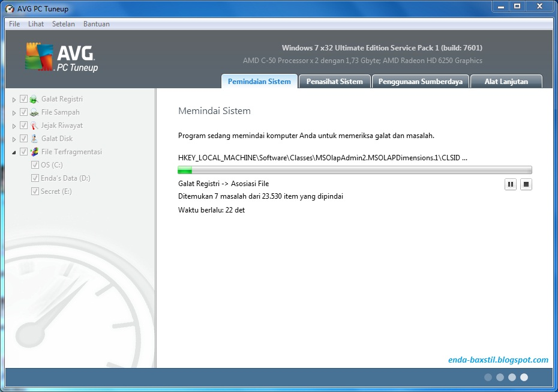This screenshot has height=392, width=558.
Task: Toggle the File Sampah checkbox
Action: click(23, 112)
